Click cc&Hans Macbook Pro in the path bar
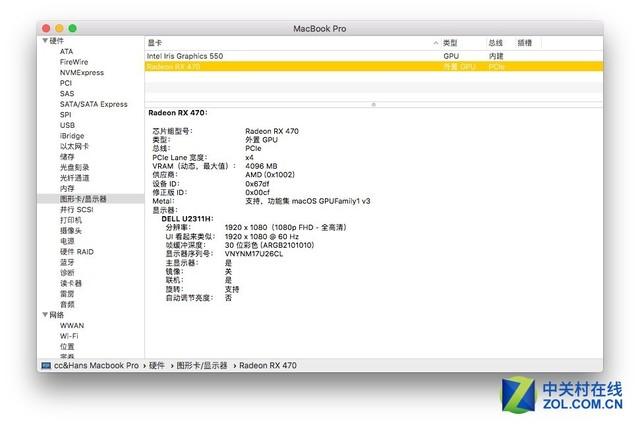The height and width of the screenshot is (425, 640). (96, 365)
